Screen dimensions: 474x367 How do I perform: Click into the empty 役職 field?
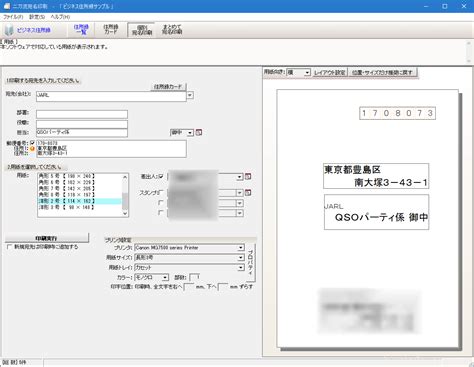82,124
